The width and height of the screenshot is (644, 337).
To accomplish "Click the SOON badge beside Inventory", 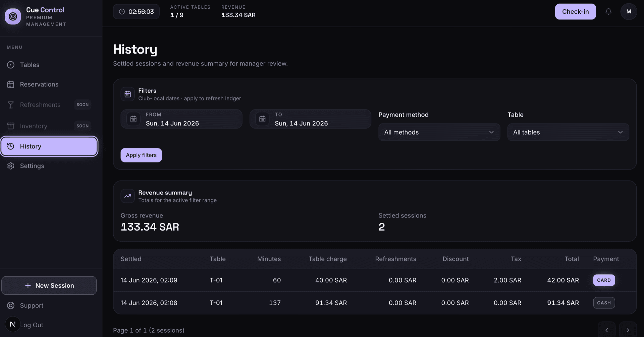I will tap(83, 126).
